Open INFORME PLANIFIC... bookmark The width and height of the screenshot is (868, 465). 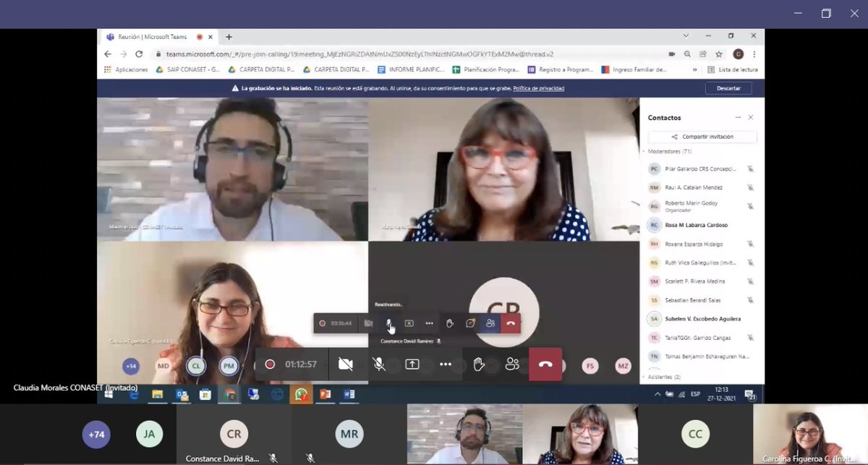coord(411,69)
